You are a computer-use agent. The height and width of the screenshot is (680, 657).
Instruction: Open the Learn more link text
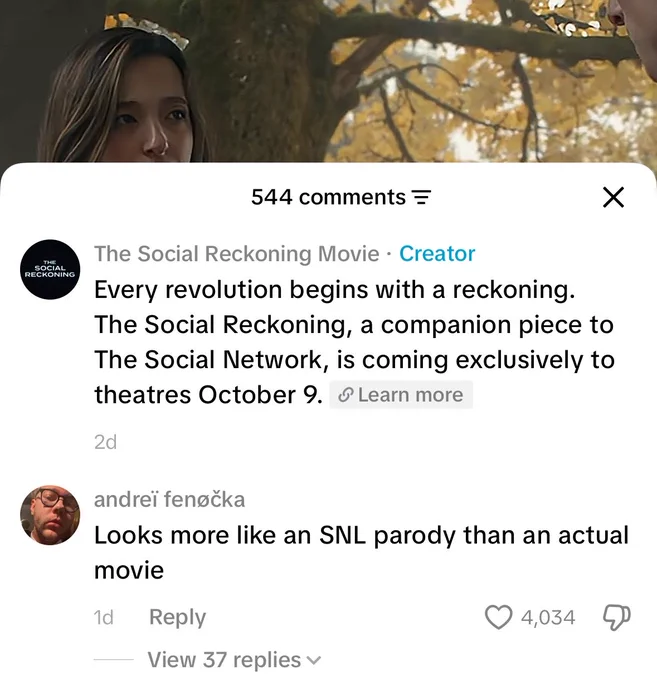[410, 395]
